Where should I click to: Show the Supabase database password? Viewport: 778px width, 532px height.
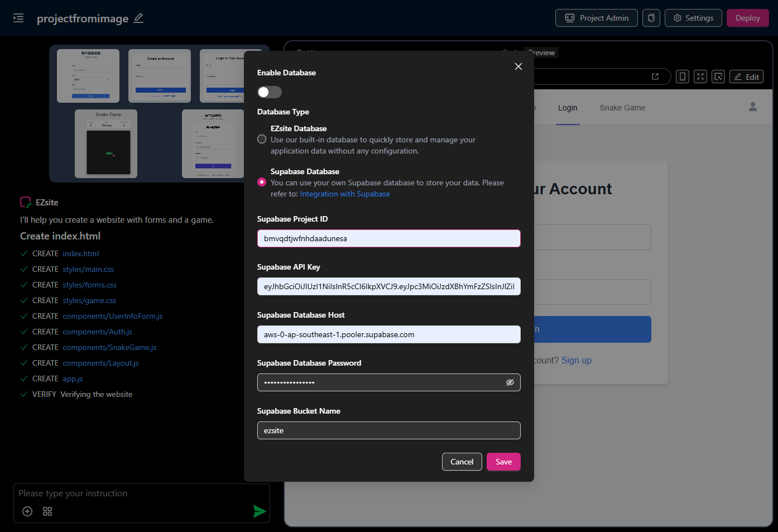coord(510,382)
